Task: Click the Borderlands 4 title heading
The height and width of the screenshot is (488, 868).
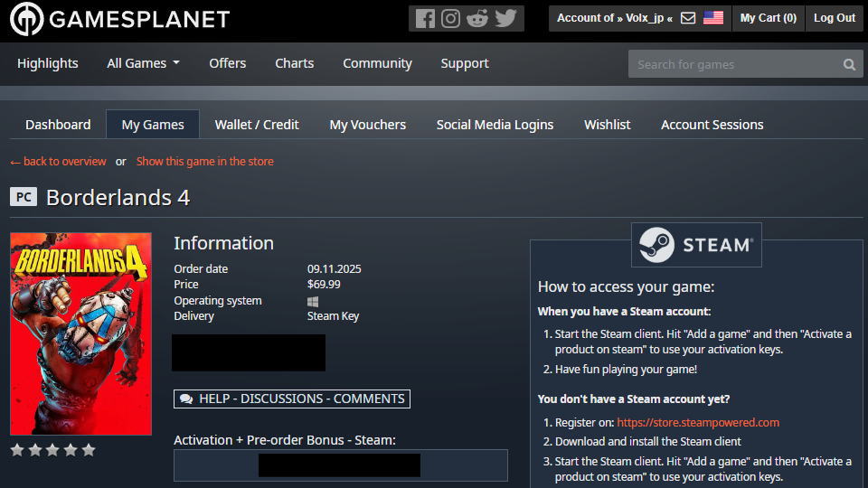Action: (x=118, y=198)
